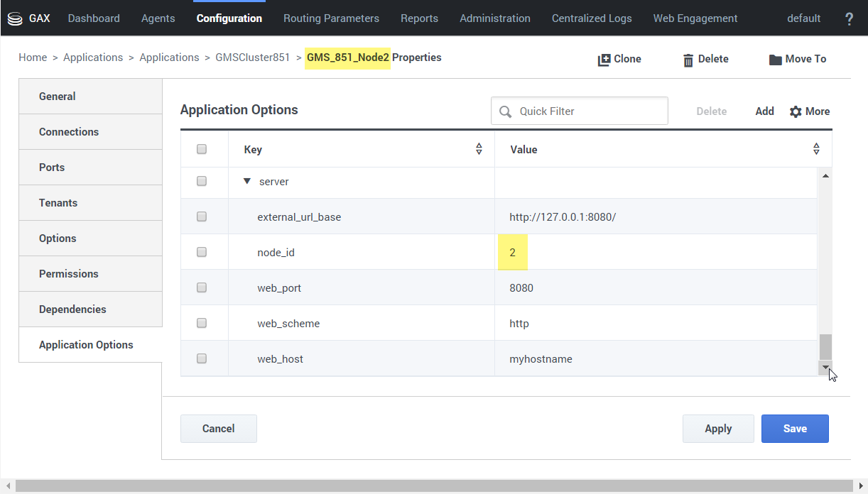Open the Web Engagement menu

coord(695,18)
